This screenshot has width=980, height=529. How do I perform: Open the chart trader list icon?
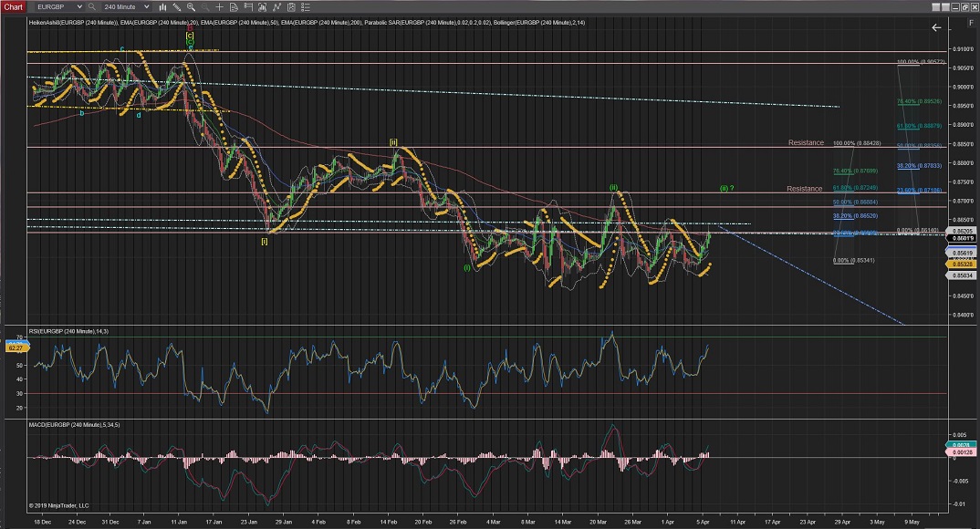tap(306, 7)
